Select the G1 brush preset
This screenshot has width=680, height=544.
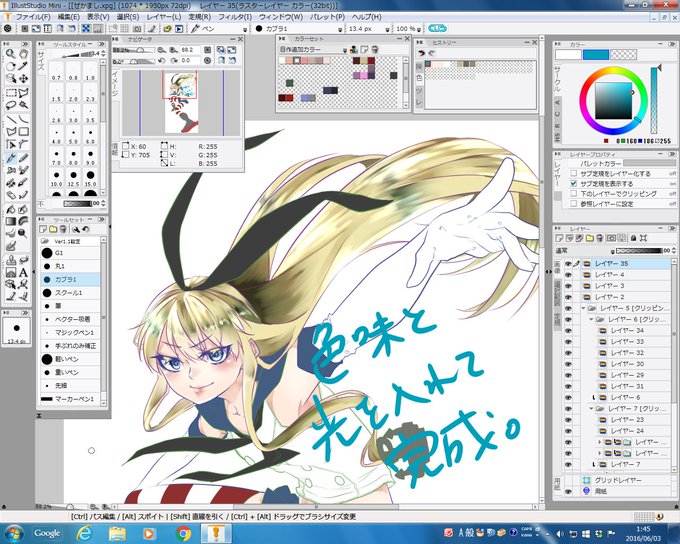[70, 253]
